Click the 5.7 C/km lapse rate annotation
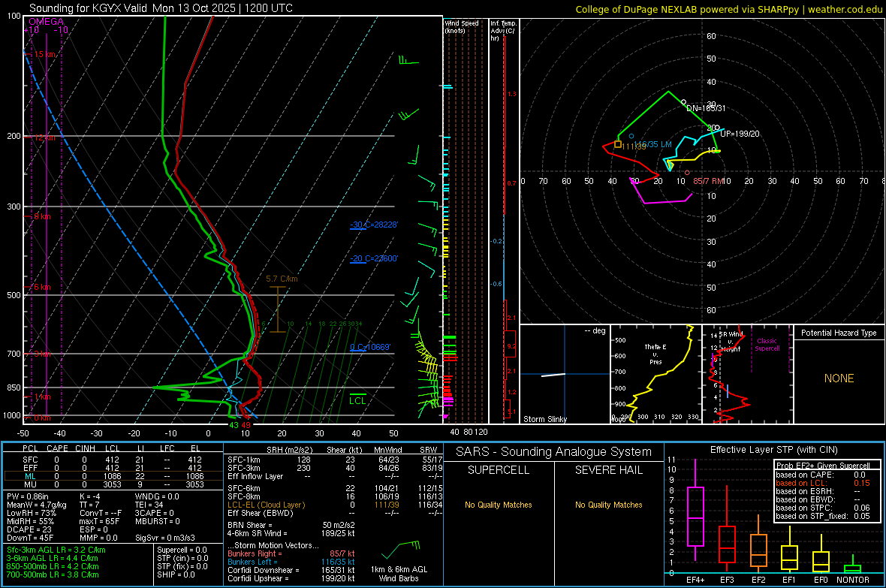Screen dimensions: 886x588 tap(282, 279)
